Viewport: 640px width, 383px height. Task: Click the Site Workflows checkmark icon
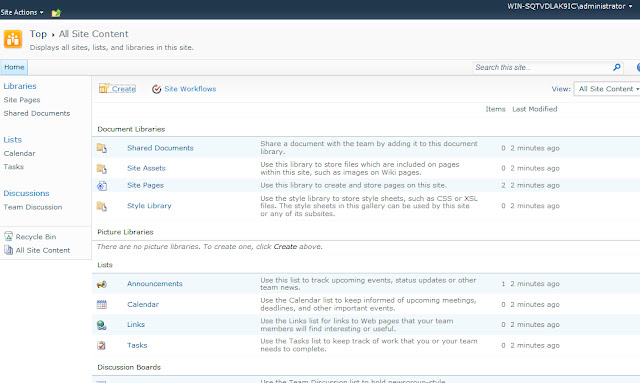pos(156,89)
